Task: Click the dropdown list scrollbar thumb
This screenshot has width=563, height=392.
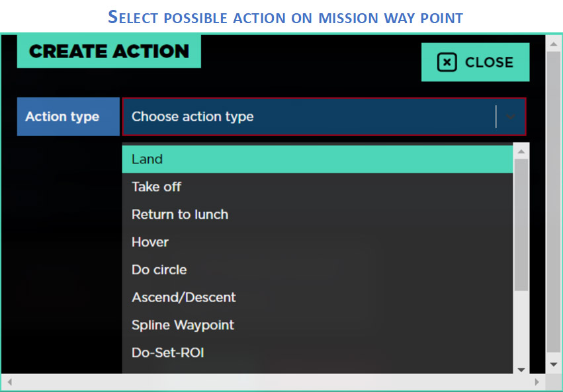Action: [x=521, y=225]
